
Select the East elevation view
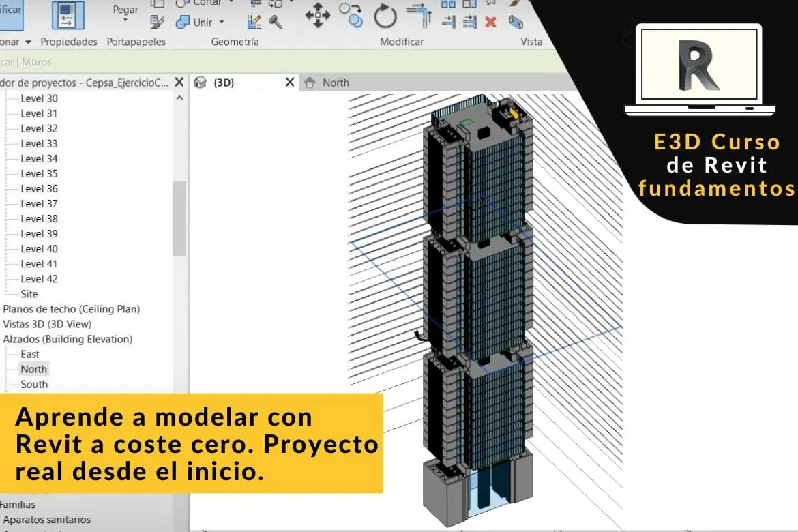[x=30, y=354]
